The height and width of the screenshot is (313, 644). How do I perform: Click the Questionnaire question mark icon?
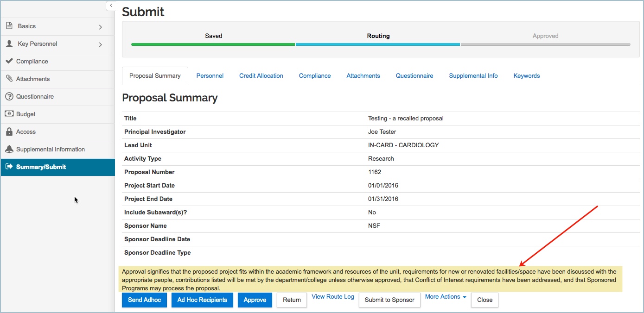[8, 96]
